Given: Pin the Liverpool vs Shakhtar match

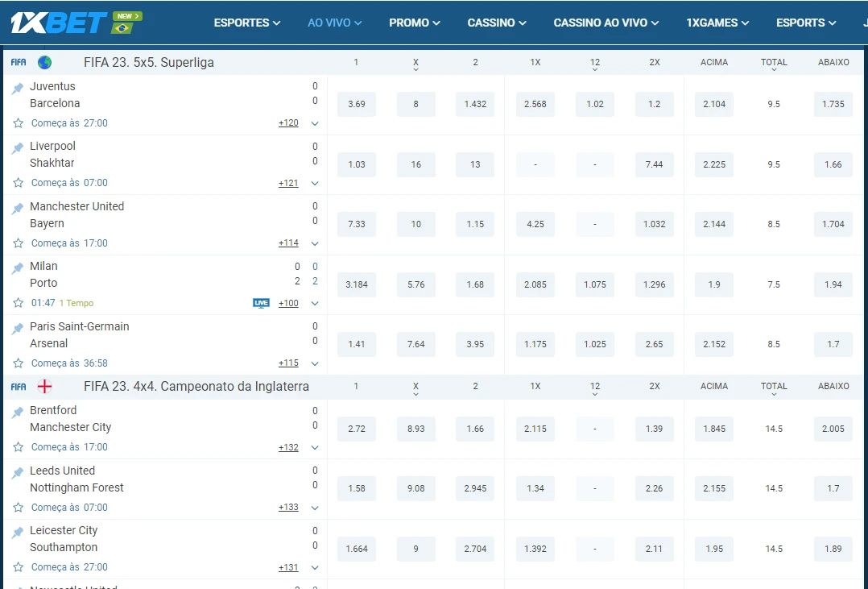Looking at the screenshot, I should (18, 148).
